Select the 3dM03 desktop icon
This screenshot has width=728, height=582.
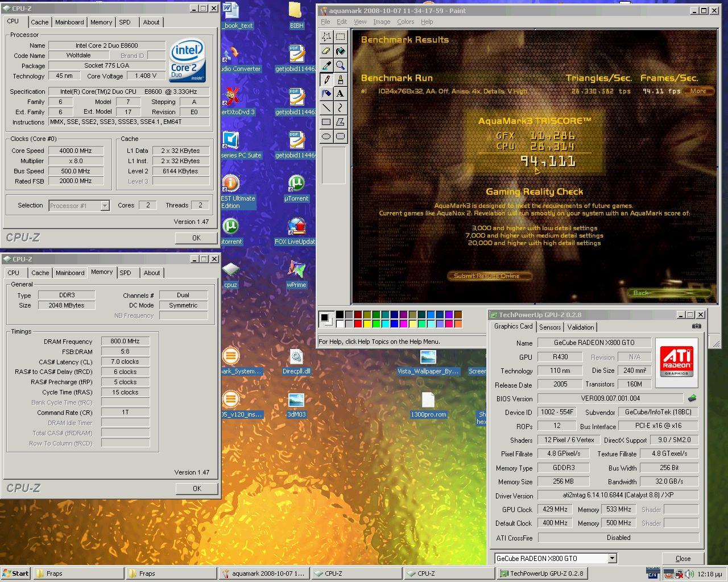tap(296, 404)
